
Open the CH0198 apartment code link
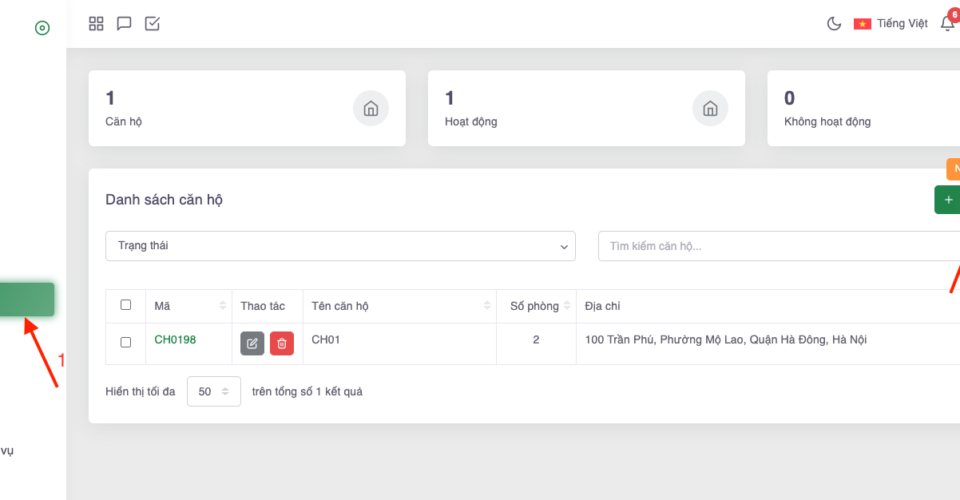click(x=175, y=340)
